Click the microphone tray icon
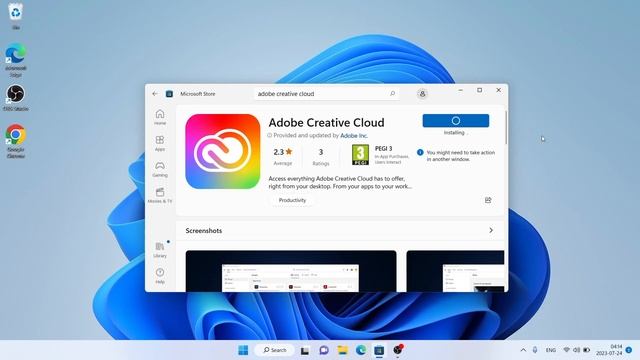This screenshot has width=640, height=360. 535,350
